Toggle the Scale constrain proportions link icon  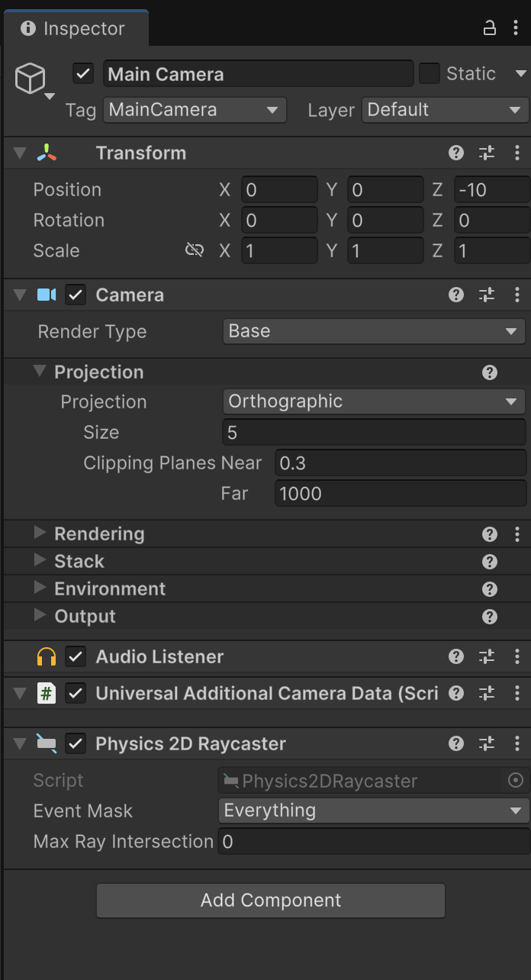pyautogui.click(x=195, y=250)
